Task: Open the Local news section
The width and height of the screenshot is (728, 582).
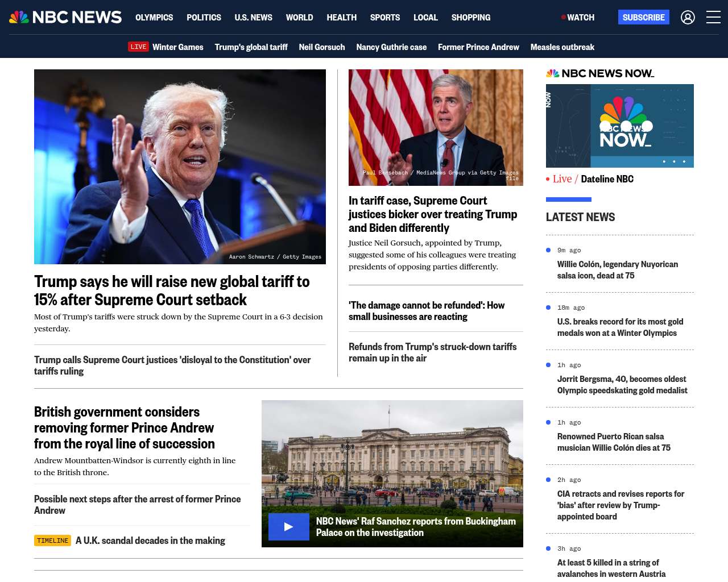Action: pyautogui.click(x=425, y=18)
